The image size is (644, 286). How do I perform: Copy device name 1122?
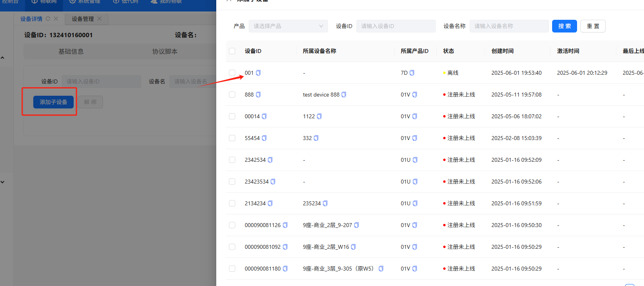(x=319, y=116)
